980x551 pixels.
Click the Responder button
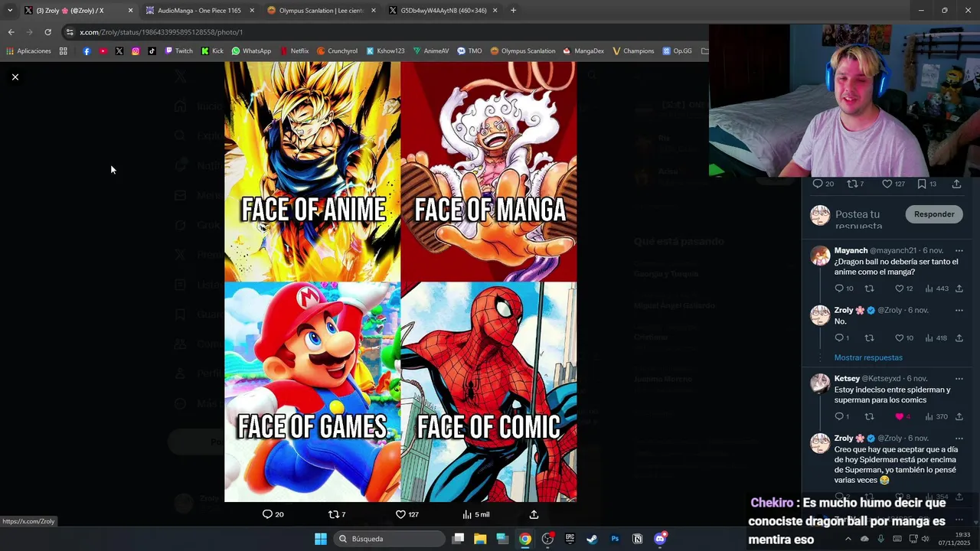(934, 214)
